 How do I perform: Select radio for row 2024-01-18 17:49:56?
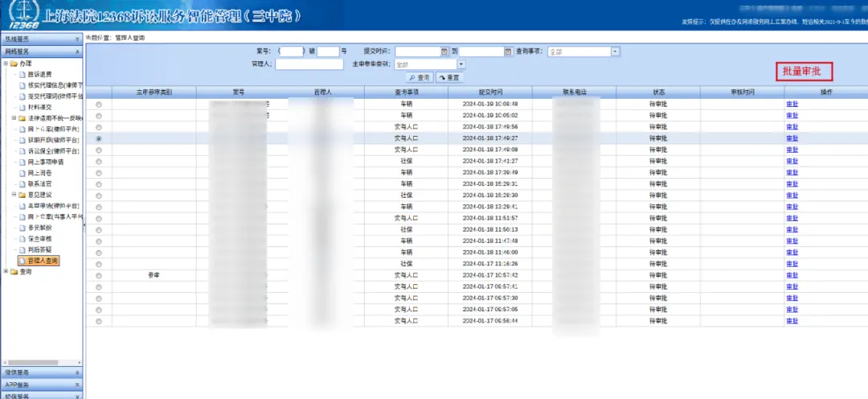99,127
